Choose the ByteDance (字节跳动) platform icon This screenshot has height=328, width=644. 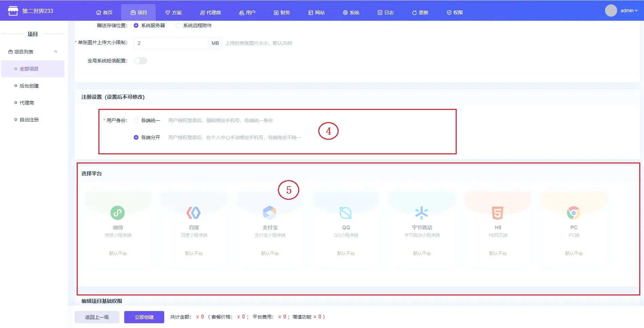pyautogui.click(x=422, y=213)
